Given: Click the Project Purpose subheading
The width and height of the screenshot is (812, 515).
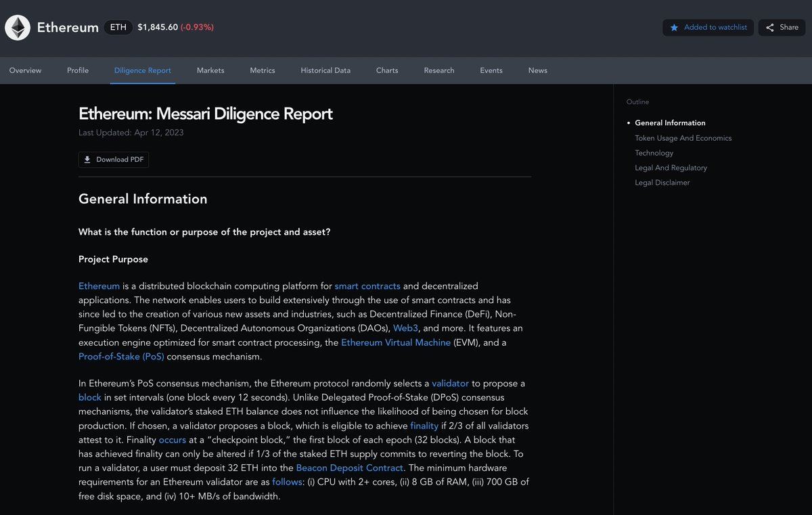Looking at the screenshot, I should point(113,259).
